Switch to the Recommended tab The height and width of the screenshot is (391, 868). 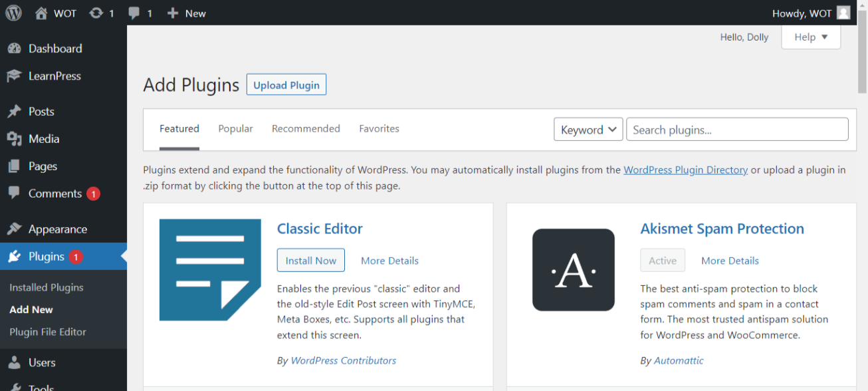[306, 128]
